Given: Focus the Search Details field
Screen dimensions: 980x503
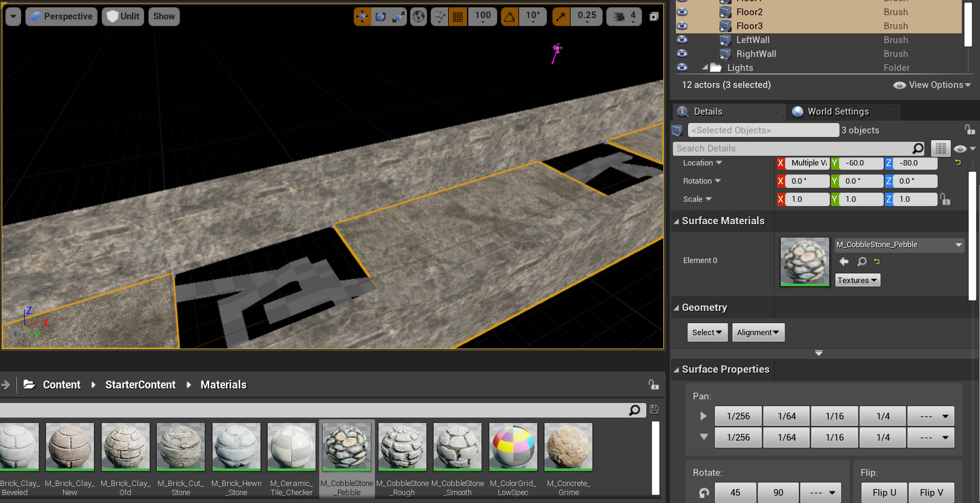Looking at the screenshot, I should pyautogui.click(x=793, y=148).
